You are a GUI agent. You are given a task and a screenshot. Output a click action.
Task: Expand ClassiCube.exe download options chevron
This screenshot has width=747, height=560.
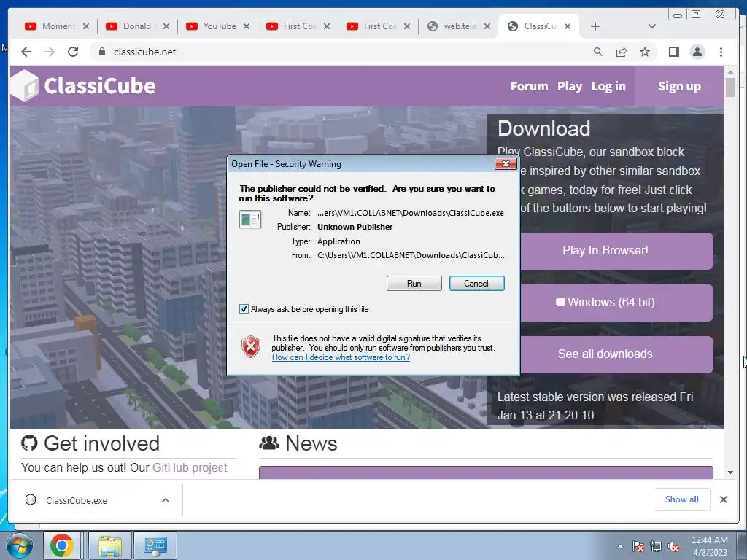tap(166, 500)
